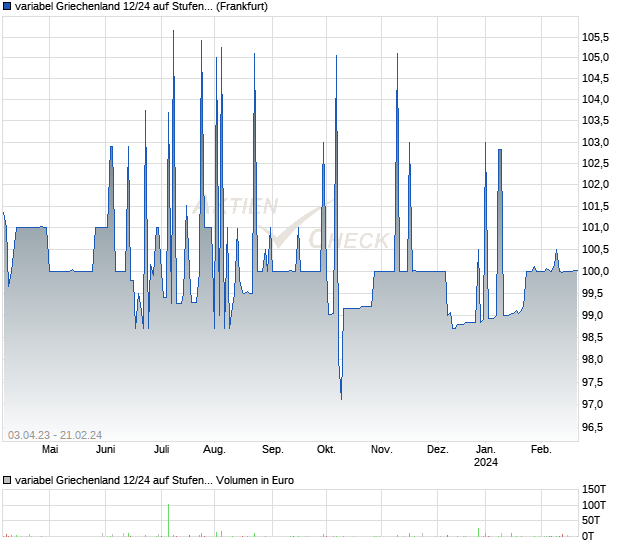This screenshot has height=546, width=620.
Task: Click the 105,5 price axis label
Action: click(x=594, y=37)
